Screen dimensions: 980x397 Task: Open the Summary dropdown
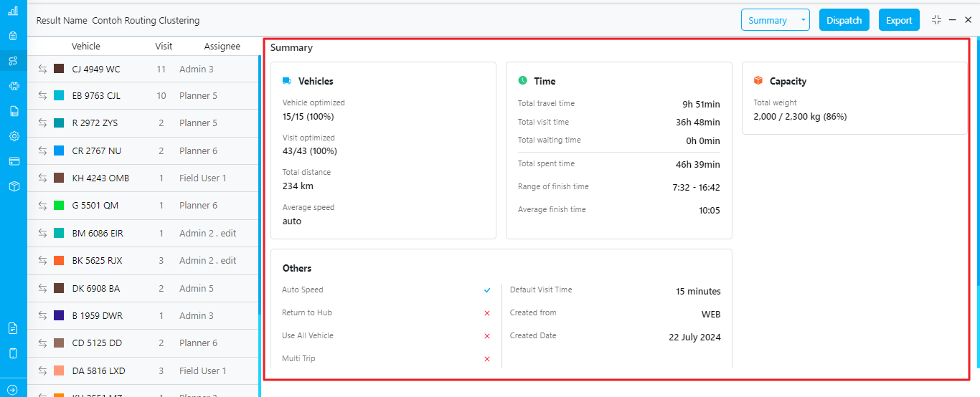775,20
